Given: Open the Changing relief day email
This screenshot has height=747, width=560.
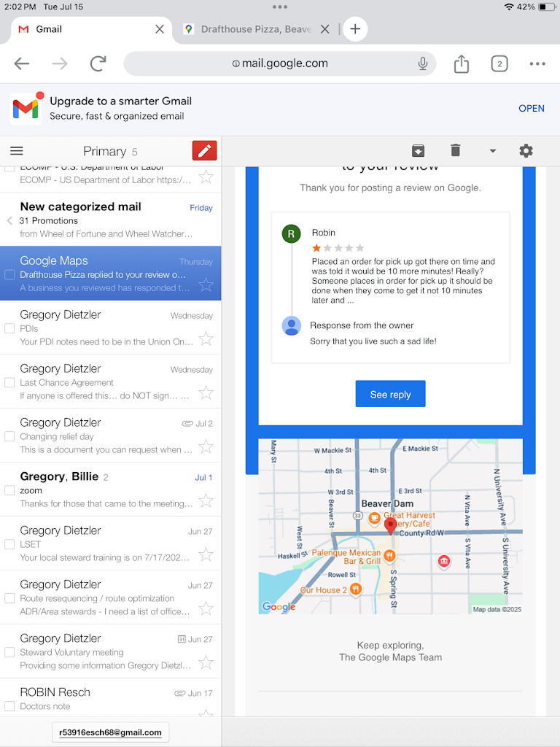Looking at the screenshot, I should pyautogui.click(x=111, y=435).
